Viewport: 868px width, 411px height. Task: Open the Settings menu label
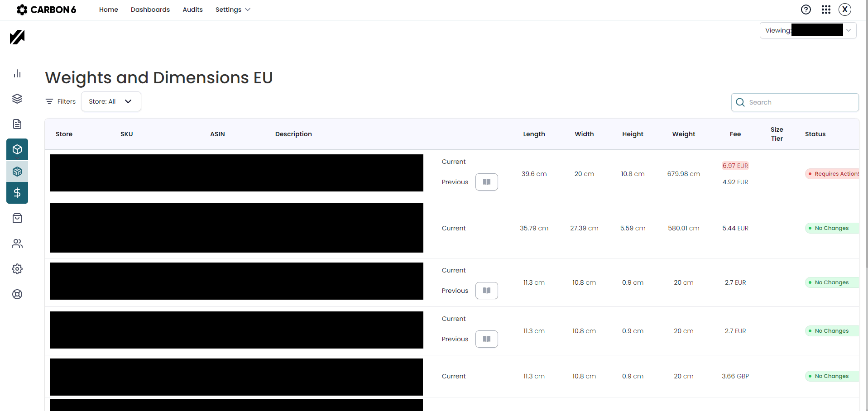228,10
